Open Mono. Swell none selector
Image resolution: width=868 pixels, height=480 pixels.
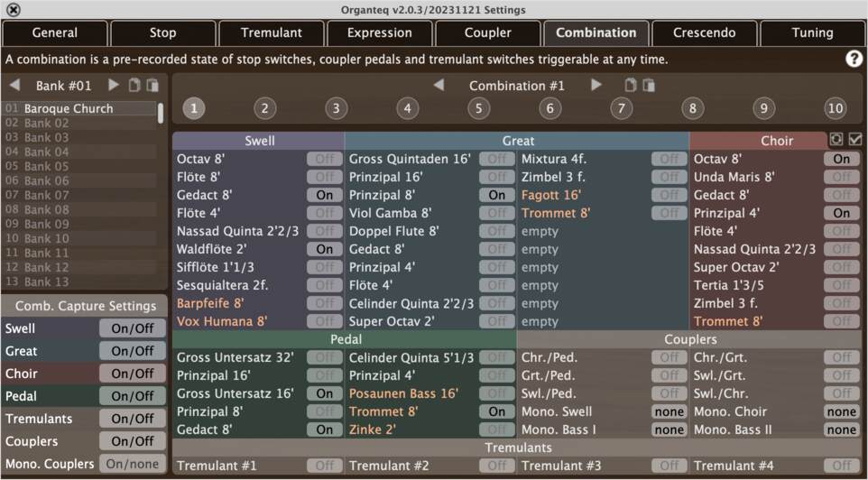pos(669,411)
